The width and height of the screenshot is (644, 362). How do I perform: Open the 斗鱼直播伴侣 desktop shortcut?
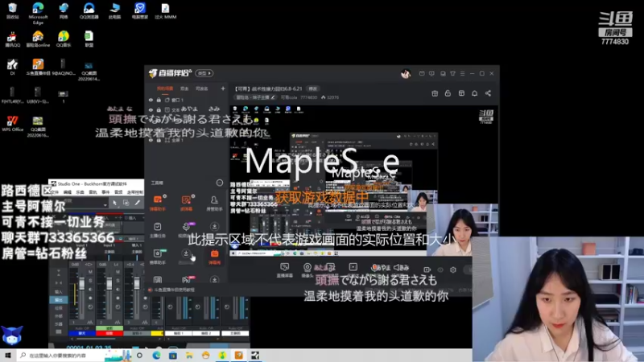tap(38, 67)
